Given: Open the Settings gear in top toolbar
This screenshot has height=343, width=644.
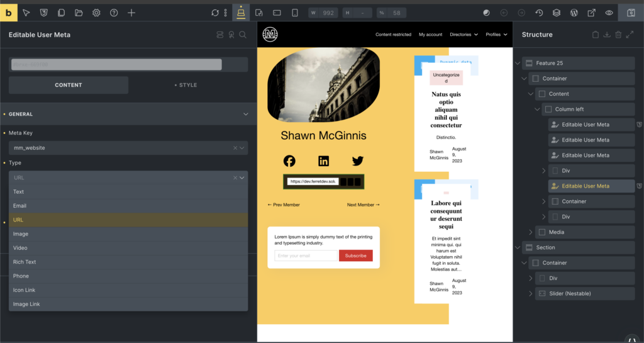Looking at the screenshot, I should 96,13.
